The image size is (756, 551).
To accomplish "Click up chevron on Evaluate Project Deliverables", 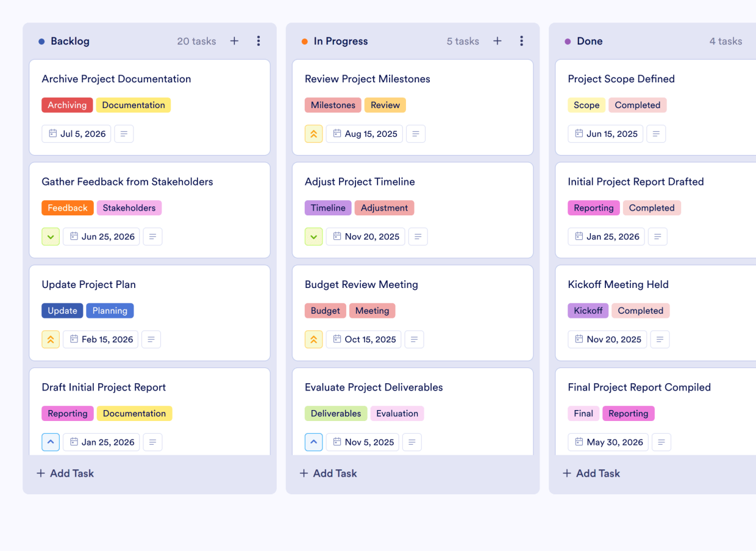I will (x=313, y=442).
